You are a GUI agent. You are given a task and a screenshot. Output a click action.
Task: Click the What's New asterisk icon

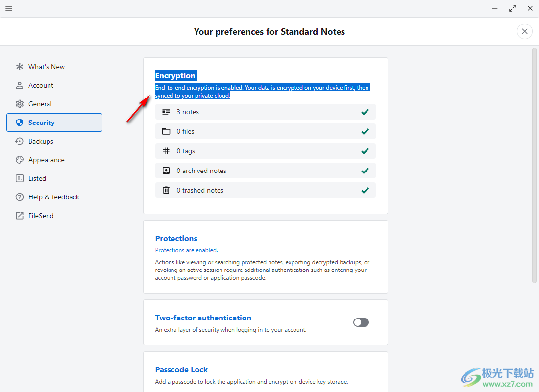tap(20, 67)
